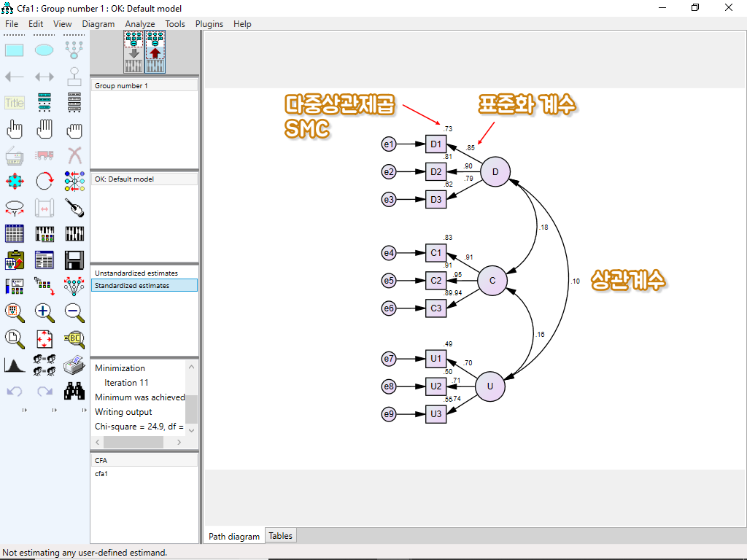
Task: Pick the Draw paths single-headed arrow tool
Action: click(x=15, y=77)
